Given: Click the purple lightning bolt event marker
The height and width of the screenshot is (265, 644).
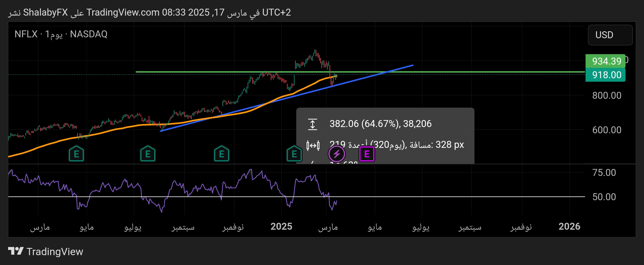Looking at the screenshot, I should 336,154.
